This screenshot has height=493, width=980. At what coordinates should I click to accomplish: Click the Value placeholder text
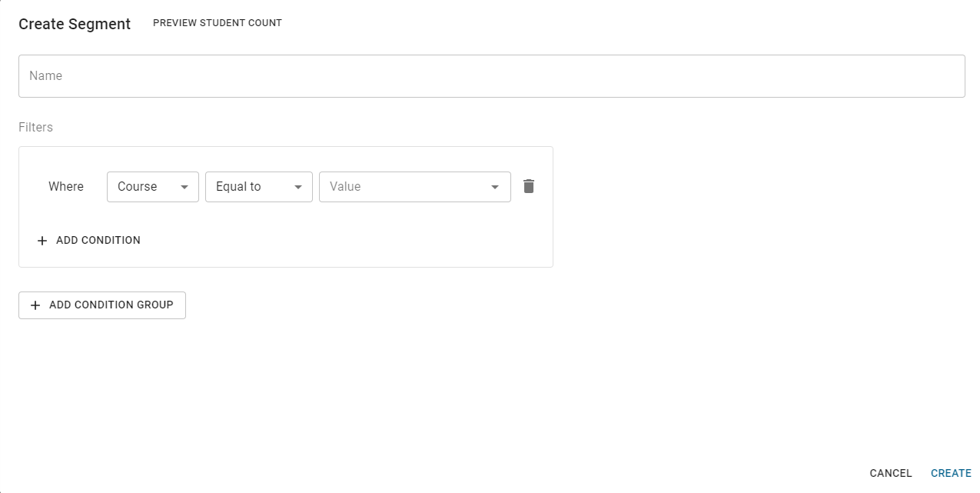tap(345, 187)
